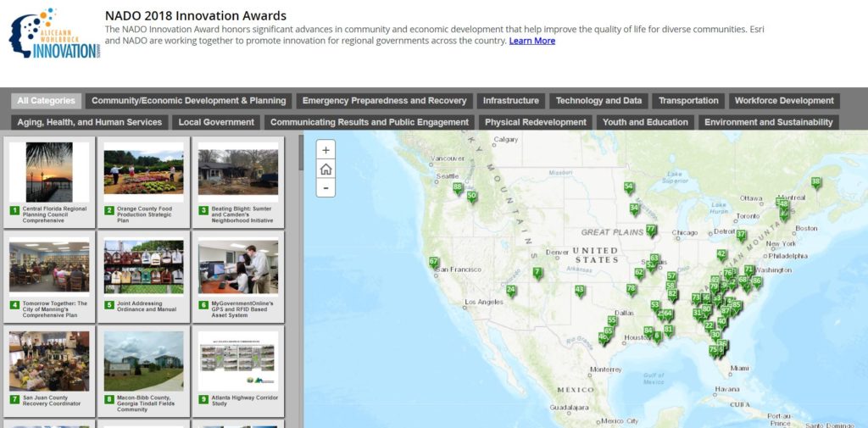Viewport: 868px width, 428px height.
Task: Select map marker 81 in Louisiana
Action: pyautogui.click(x=669, y=331)
